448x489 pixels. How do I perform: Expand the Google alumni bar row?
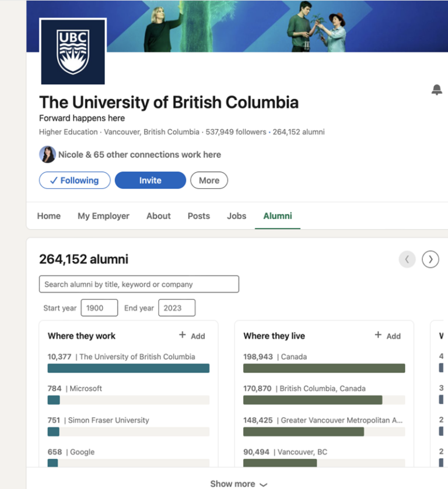tap(128, 463)
